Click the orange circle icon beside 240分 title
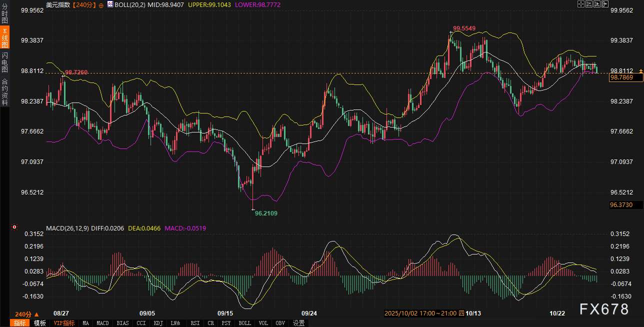This screenshot has width=644, height=327. click(x=101, y=5)
